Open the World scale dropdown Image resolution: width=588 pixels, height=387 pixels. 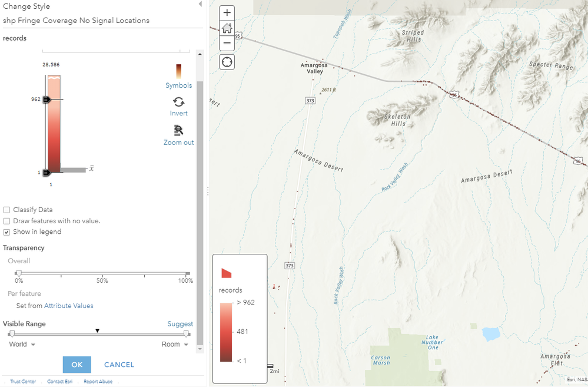(22, 345)
